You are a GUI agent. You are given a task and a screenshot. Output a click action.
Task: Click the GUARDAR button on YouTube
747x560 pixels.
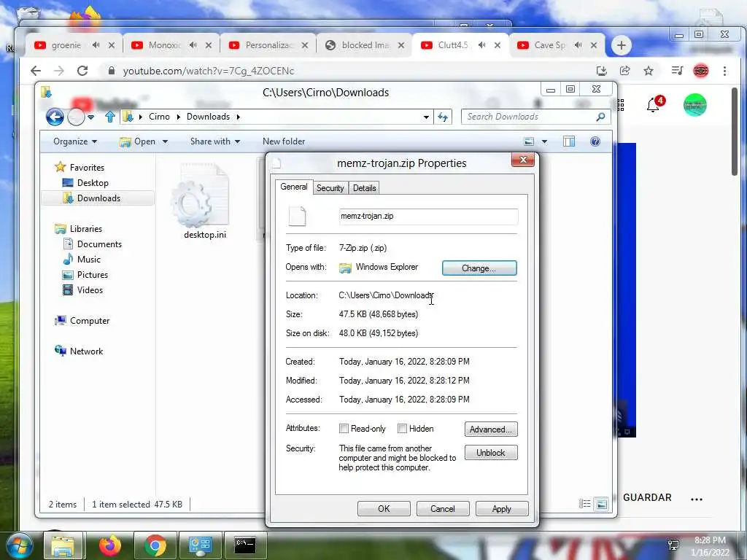click(647, 497)
